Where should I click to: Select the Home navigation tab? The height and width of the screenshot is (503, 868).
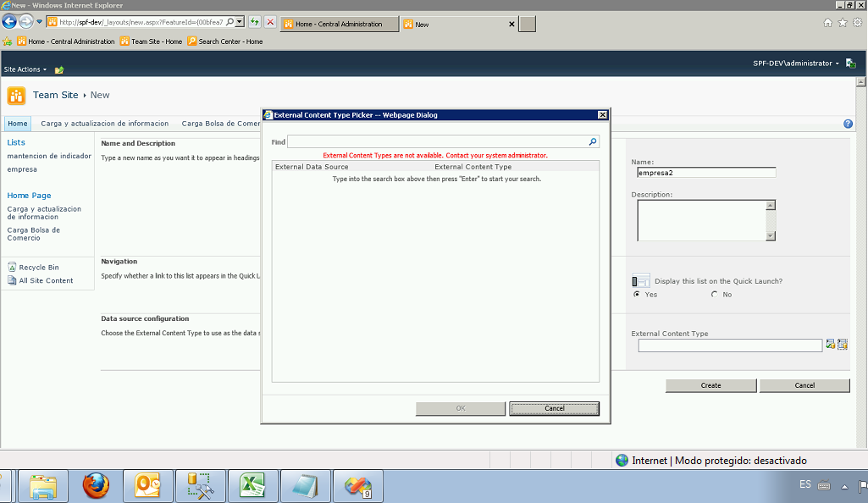coord(18,124)
